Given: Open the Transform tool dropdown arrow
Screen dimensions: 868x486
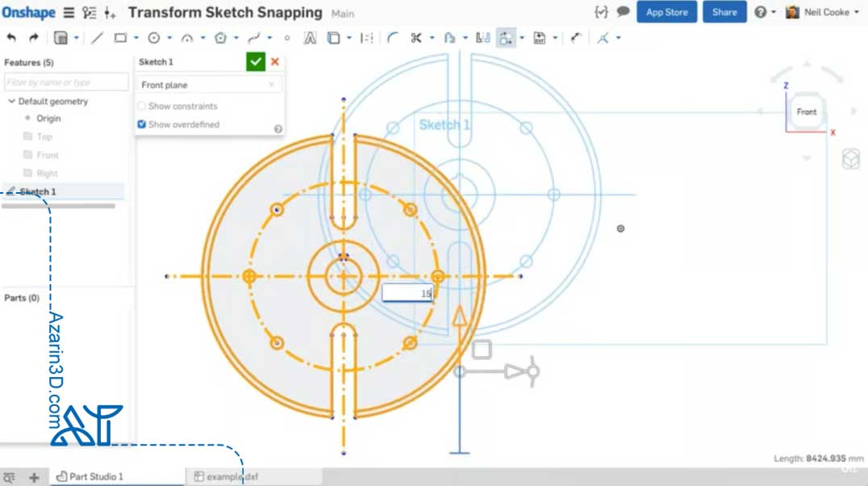Looking at the screenshot, I should 521,38.
